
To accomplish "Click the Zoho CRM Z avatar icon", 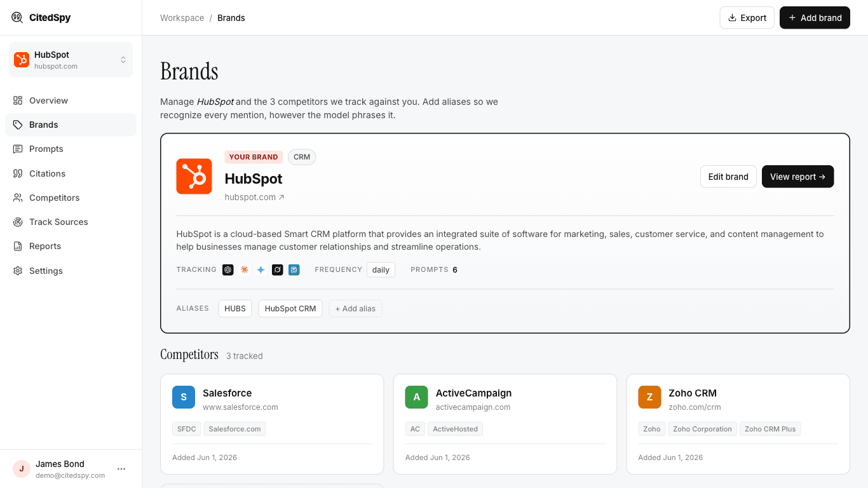I will pos(649,397).
